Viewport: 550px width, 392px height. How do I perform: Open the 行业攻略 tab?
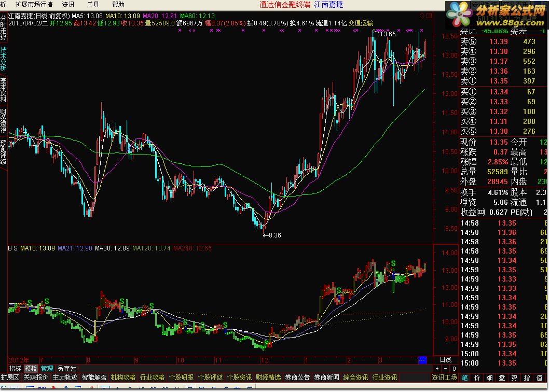click(152, 377)
